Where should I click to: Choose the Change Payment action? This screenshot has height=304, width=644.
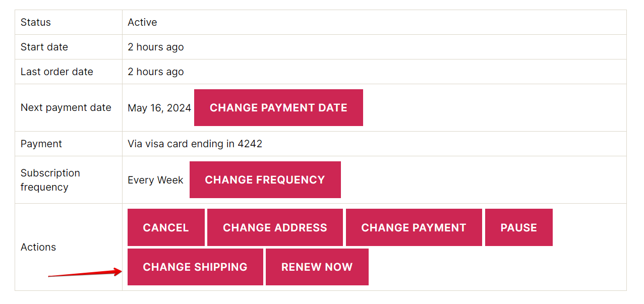click(414, 227)
